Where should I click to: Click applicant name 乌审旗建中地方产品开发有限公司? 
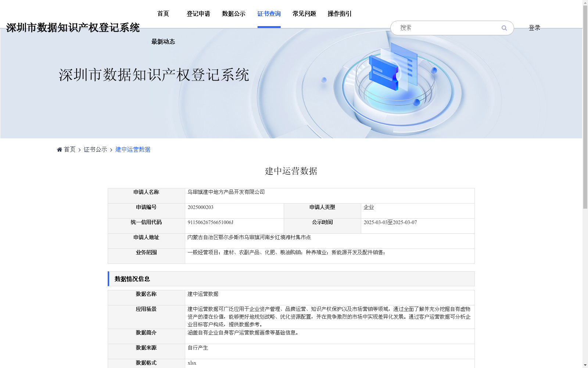[226, 192]
